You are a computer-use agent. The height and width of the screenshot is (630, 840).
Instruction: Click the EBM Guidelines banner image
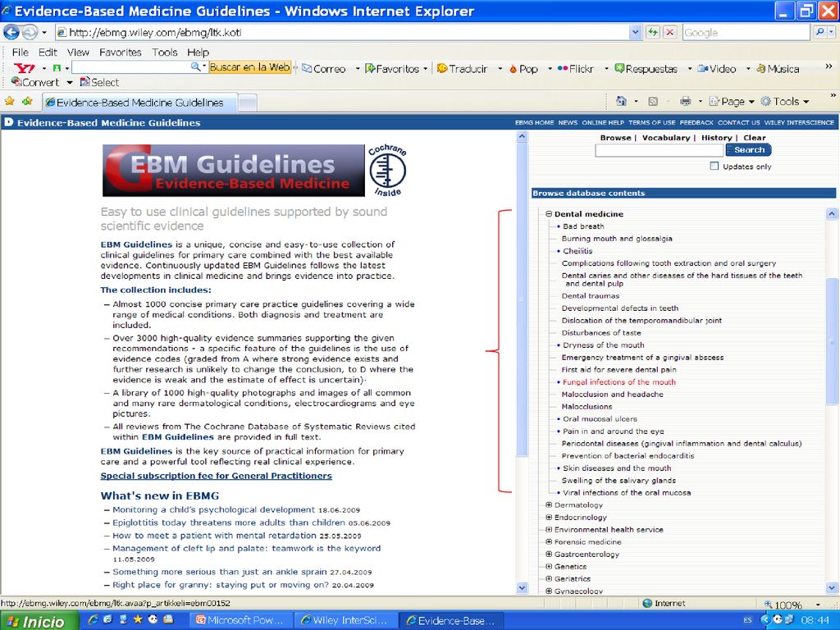[x=234, y=171]
